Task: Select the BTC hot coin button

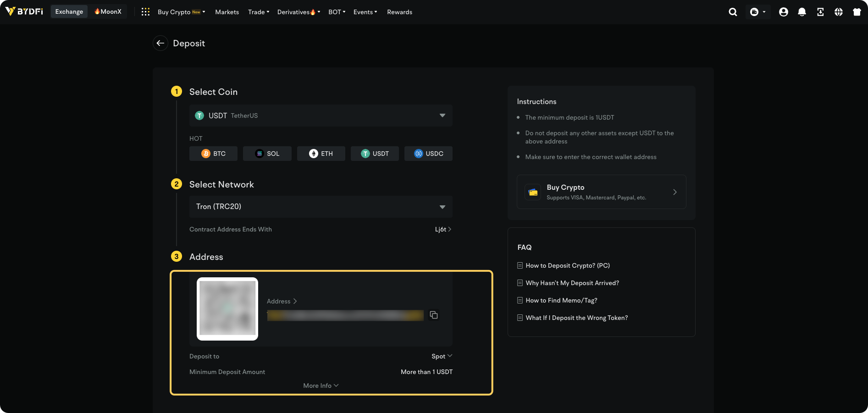Action: click(213, 154)
